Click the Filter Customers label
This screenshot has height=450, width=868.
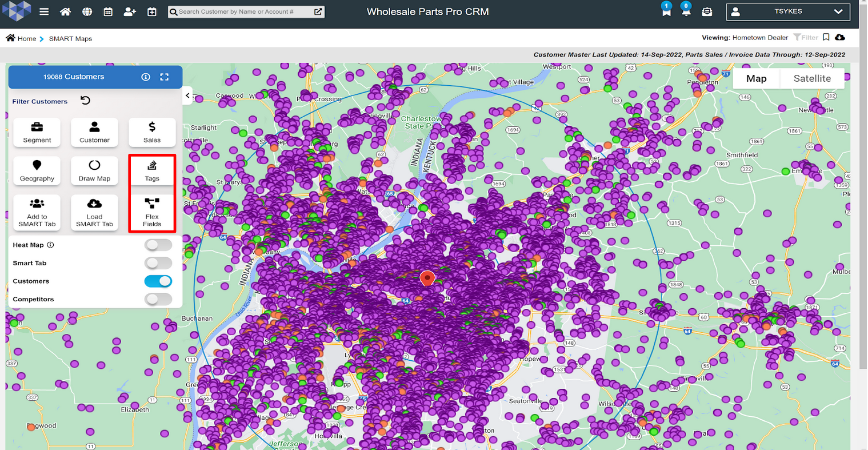click(40, 101)
